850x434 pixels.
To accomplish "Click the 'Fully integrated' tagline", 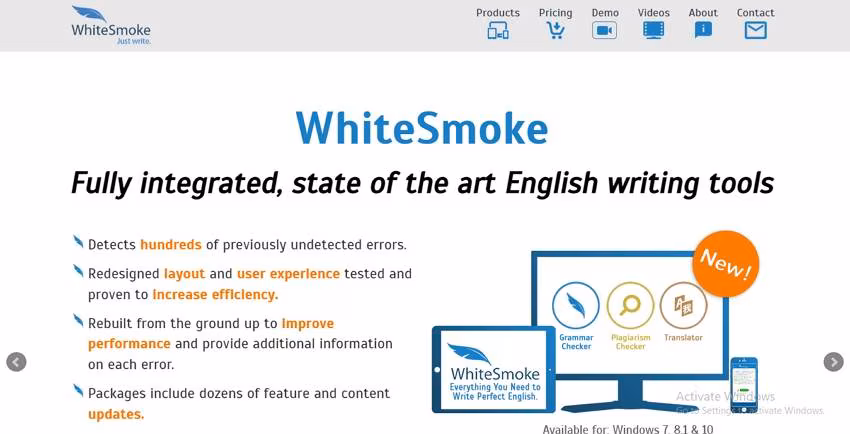I will [422, 184].
